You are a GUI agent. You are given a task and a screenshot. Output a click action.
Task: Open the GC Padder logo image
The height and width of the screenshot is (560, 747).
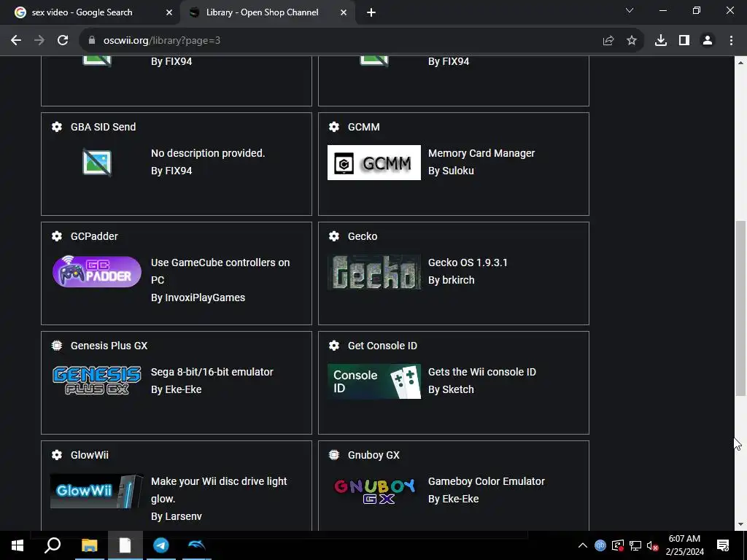click(x=97, y=271)
